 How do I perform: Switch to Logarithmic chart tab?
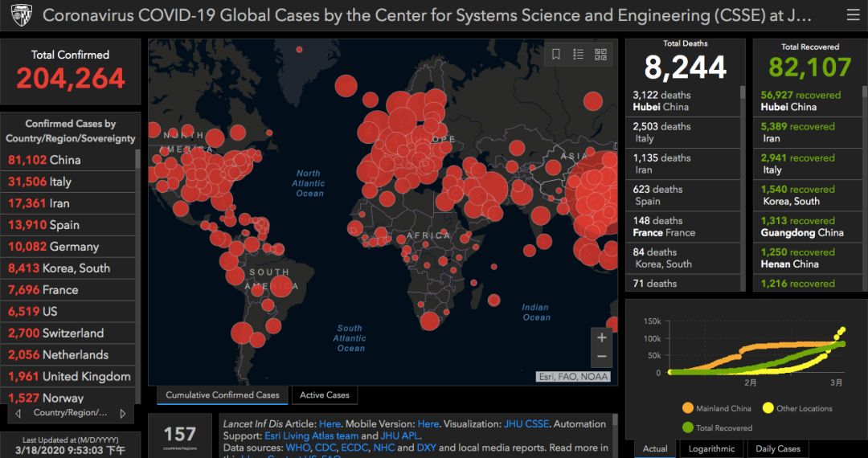711,449
